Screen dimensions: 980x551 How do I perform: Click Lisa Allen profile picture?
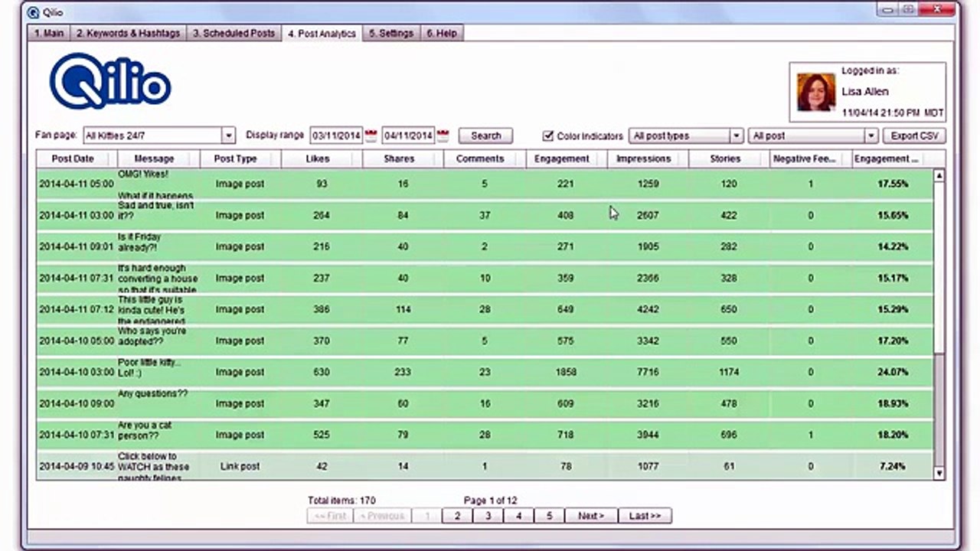(815, 93)
